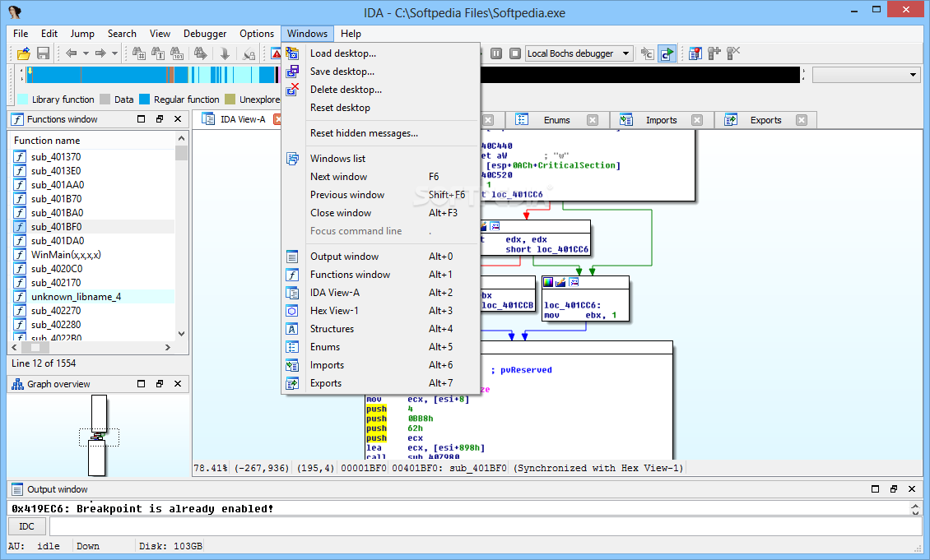The height and width of the screenshot is (560, 930).
Task: Select IDA View-A menu entry
Action: tap(380, 293)
